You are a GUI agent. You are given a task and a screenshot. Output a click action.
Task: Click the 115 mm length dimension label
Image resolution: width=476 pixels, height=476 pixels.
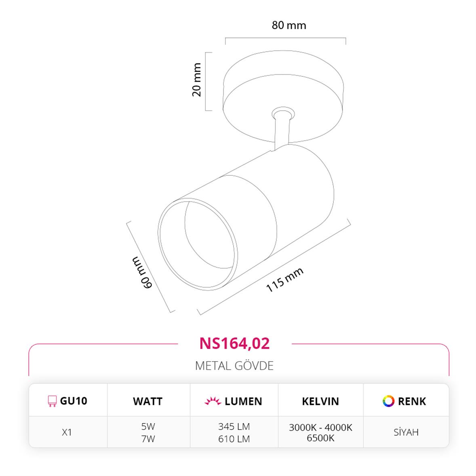click(x=284, y=279)
